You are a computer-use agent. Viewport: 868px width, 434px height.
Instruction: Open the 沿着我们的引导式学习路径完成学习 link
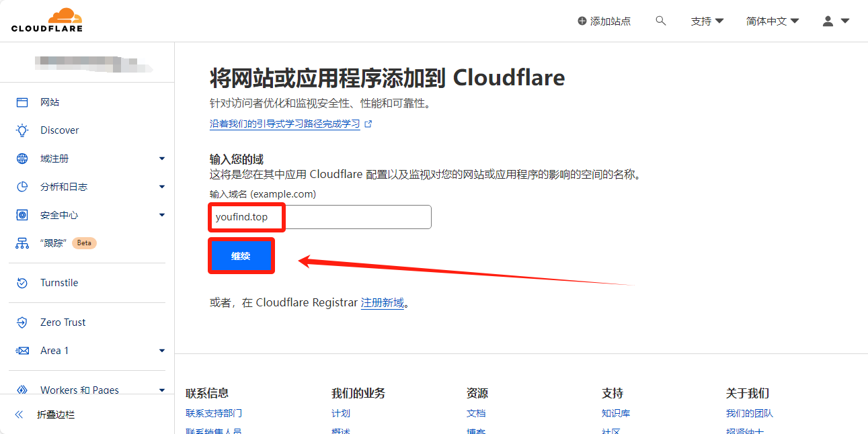pyautogui.click(x=285, y=124)
